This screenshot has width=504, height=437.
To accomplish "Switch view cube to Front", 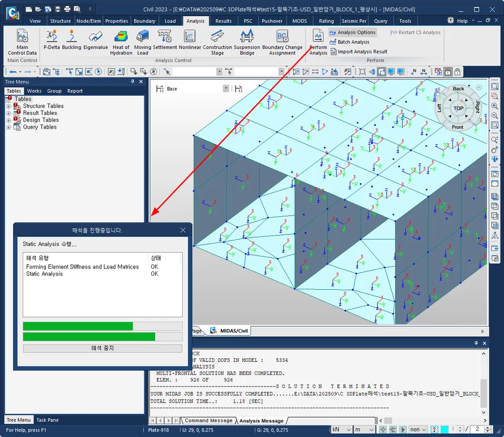I will [458, 128].
